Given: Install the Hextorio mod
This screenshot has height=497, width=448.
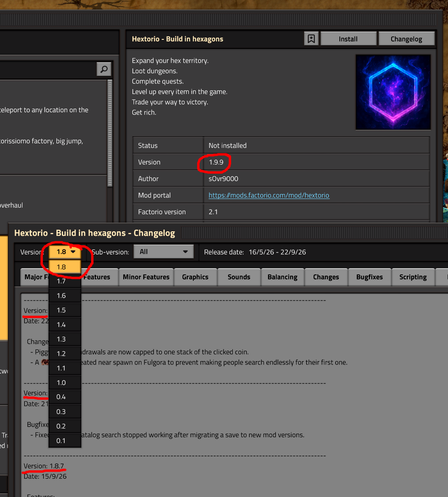Looking at the screenshot, I should point(348,39).
